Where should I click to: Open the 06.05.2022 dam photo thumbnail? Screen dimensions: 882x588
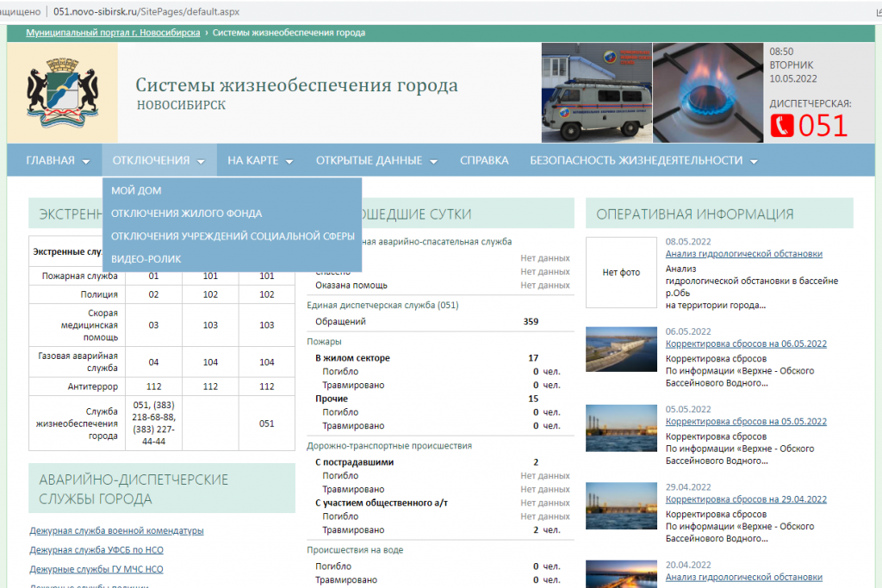point(621,349)
